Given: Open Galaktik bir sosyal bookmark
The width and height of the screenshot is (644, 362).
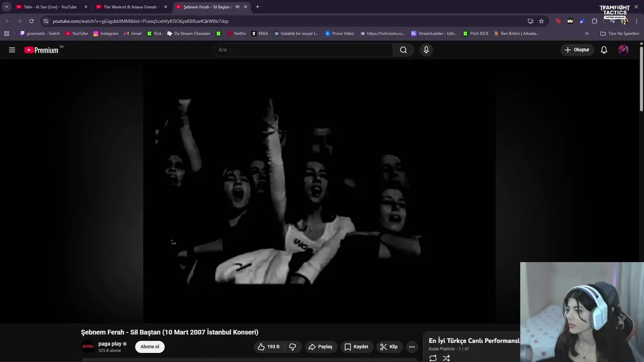Looking at the screenshot, I should pyautogui.click(x=296, y=34).
